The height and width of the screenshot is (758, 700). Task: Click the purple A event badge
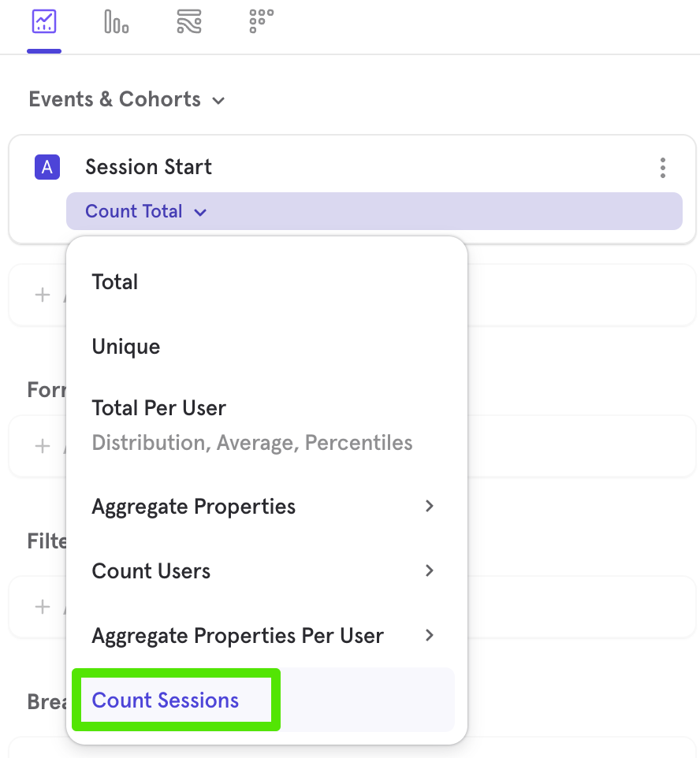pos(47,167)
